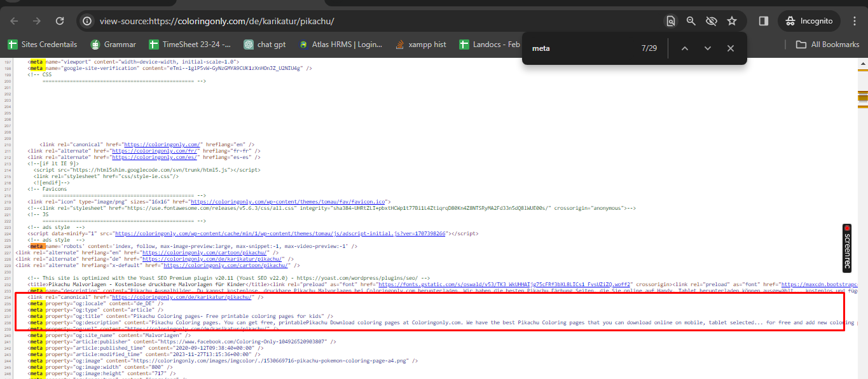
Task: Open the Landocs - Feb bookmark
Action: pos(488,45)
